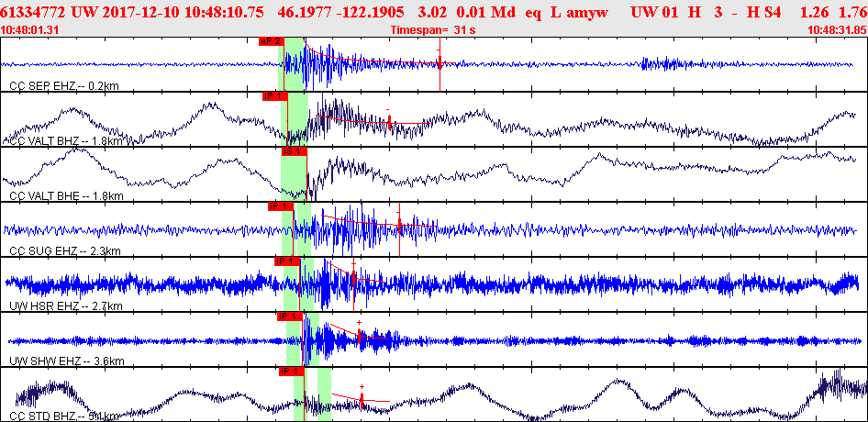
Task: Click event ID 61334772 in header
Action: tap(33, 12)
